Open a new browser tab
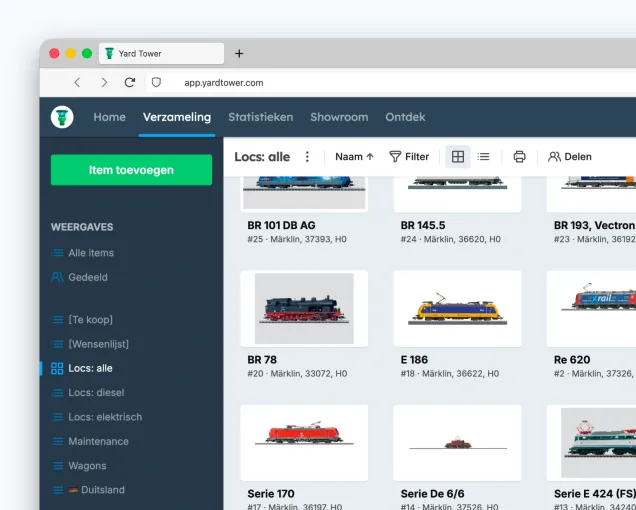This screenshot has height=510, width=636. [x=239, y=53]
